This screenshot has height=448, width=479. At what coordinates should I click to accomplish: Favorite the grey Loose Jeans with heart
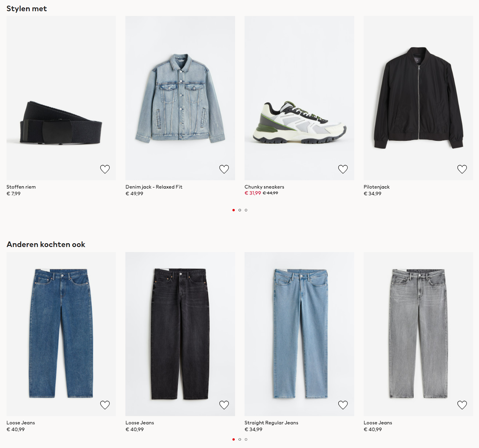click(x=462, y=405)
